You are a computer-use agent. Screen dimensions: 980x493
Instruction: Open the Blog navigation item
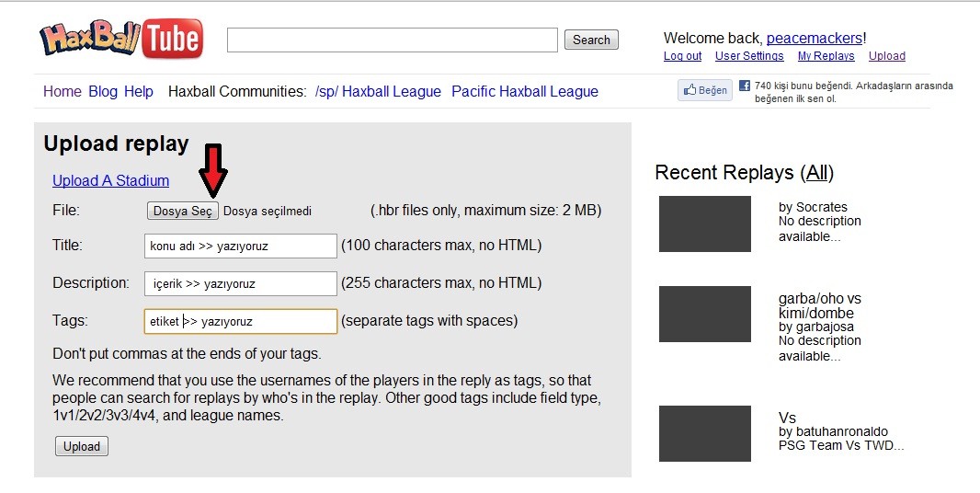pyautogui.click(x=102, y=91)
